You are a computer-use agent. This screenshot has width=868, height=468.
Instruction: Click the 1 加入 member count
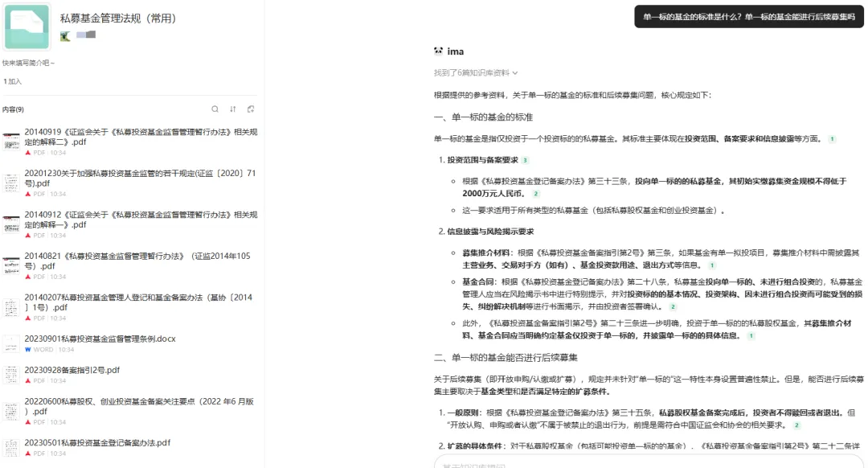pos(12,81)
